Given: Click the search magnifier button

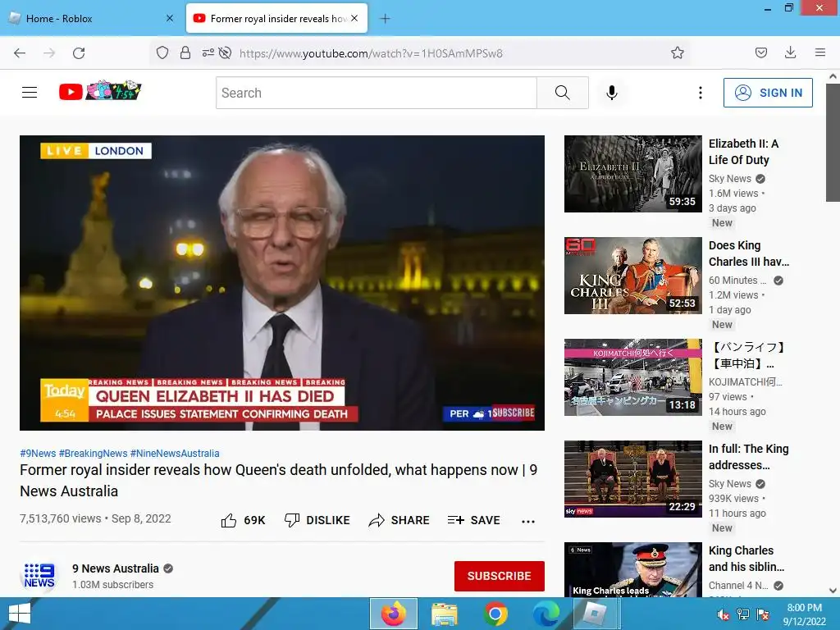Looking at the screenshot, I should point(563,93).
